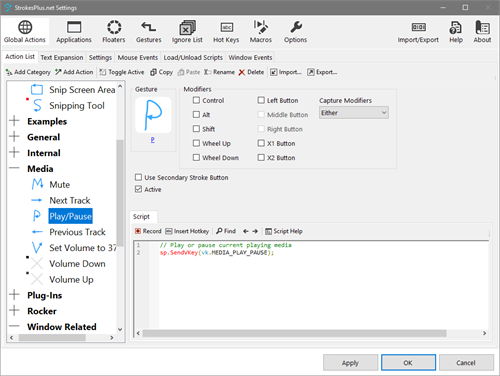
Task: Click the Cancel button
Action: [x=466, y=363]
